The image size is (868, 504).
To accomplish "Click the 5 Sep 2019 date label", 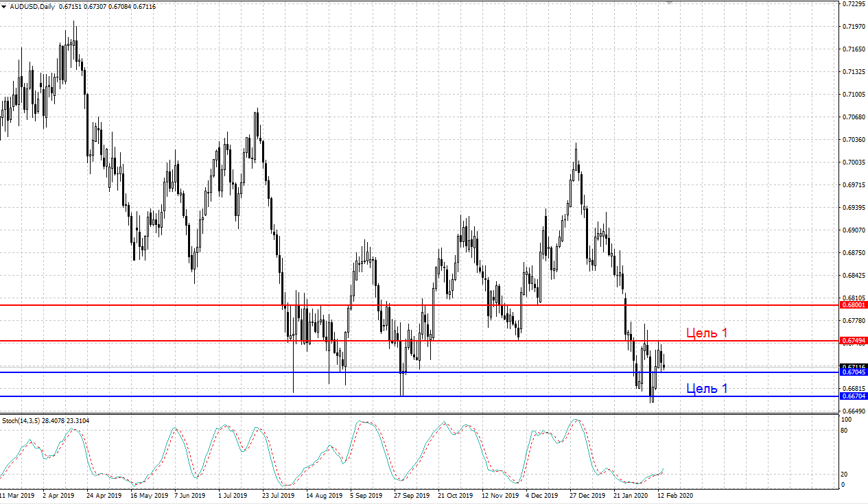I will [366, 494].
